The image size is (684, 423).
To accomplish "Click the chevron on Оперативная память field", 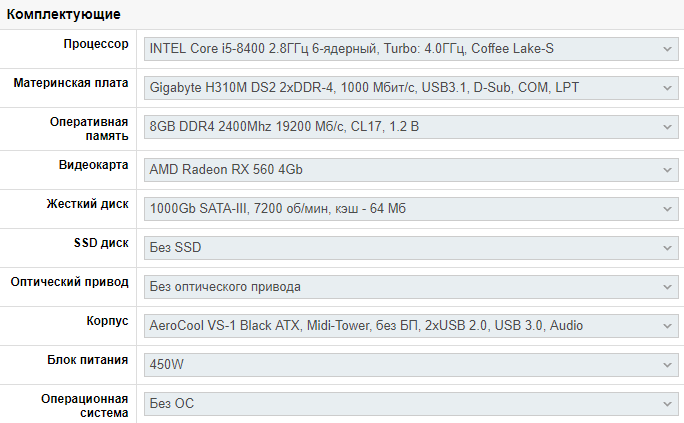I will click(x=668, y=127).
